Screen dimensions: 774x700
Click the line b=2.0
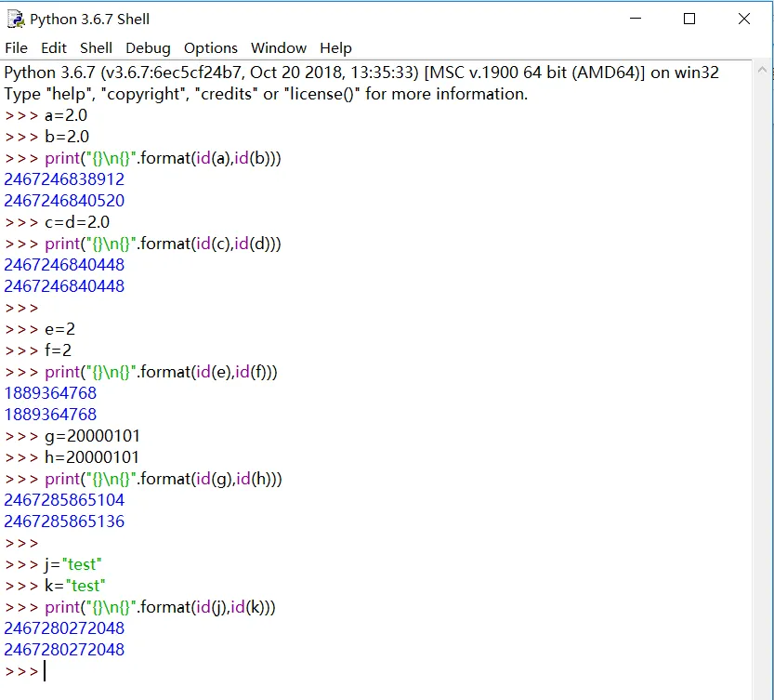(67, 137)
